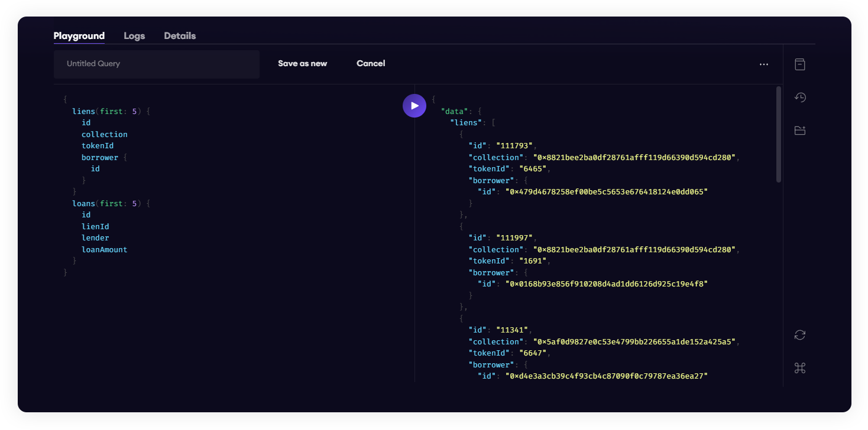Screen dimensions: 868x430
Task: Run the query using the purple play button
Action: click(414, 105)
